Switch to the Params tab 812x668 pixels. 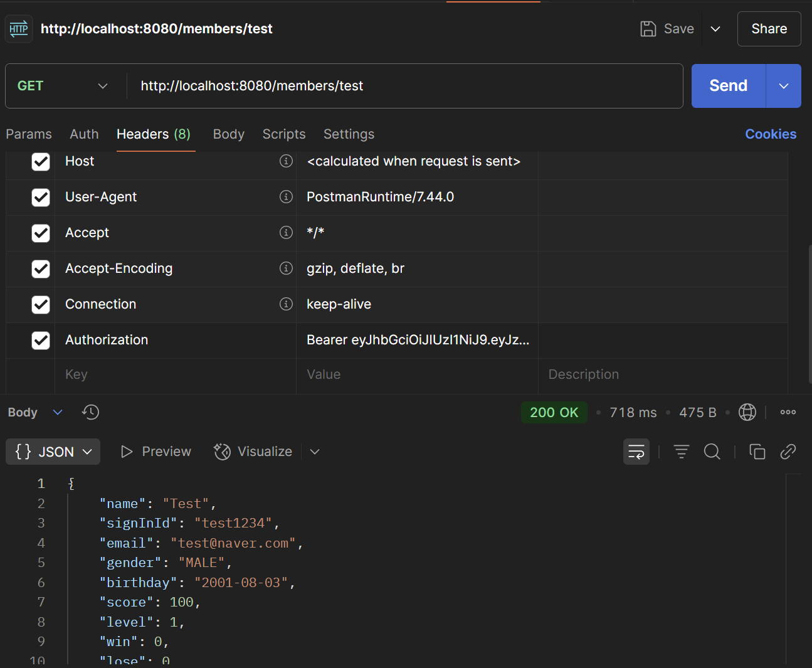[29, 134]
